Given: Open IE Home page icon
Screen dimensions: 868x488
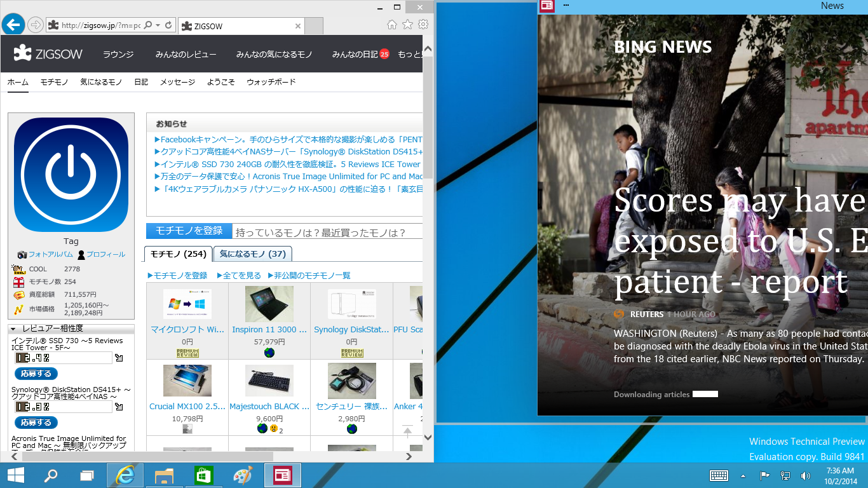Looking at the screenshot, I should coord(392,25).
